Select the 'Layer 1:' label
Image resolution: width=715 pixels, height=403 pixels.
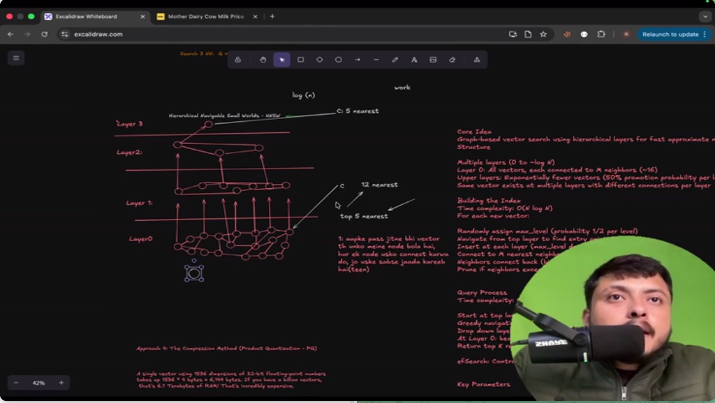click(x=139, y=203)
